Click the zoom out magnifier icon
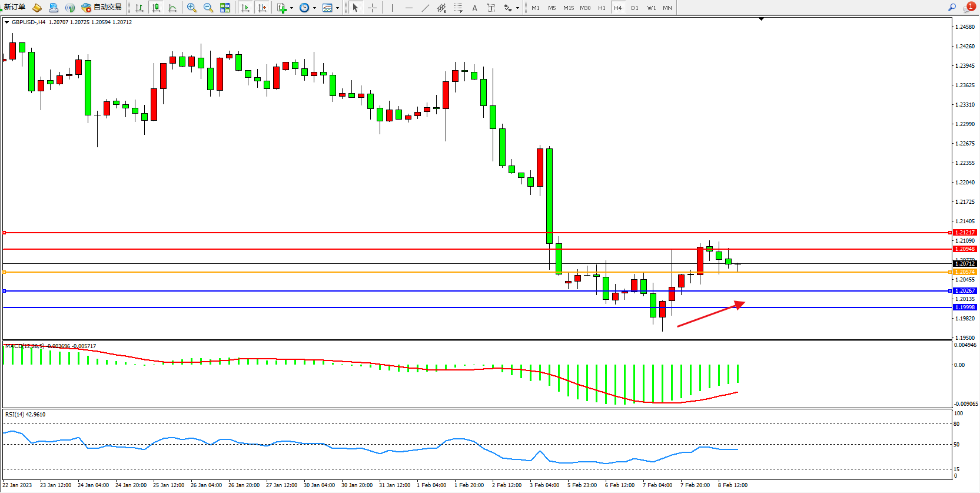This screenshot has width=980, height=493. coord(208,8)
